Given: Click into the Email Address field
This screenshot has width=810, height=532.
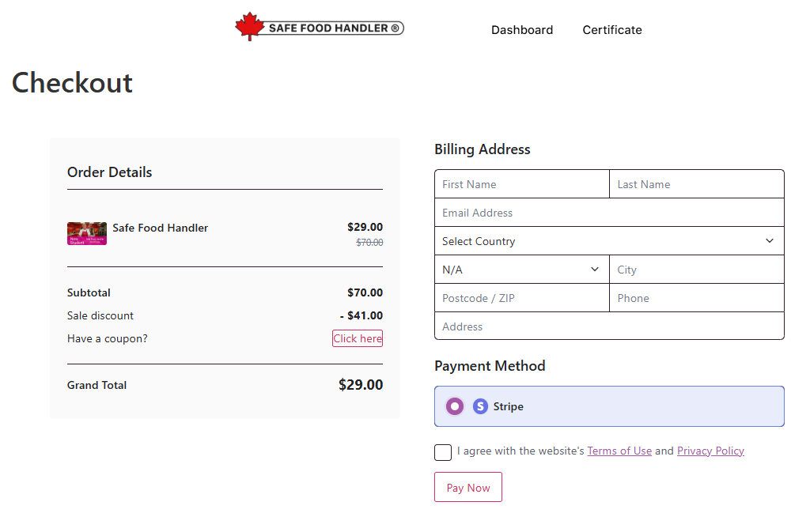Looking at the screenshot, I should [609, 213].
